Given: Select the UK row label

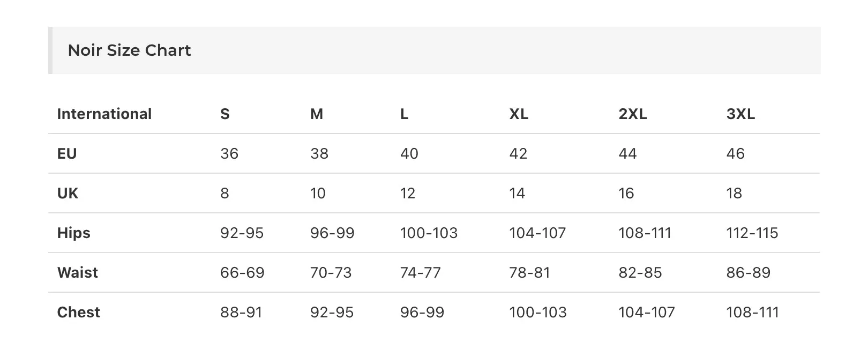Looking at the screenshot, I should 68,193.
